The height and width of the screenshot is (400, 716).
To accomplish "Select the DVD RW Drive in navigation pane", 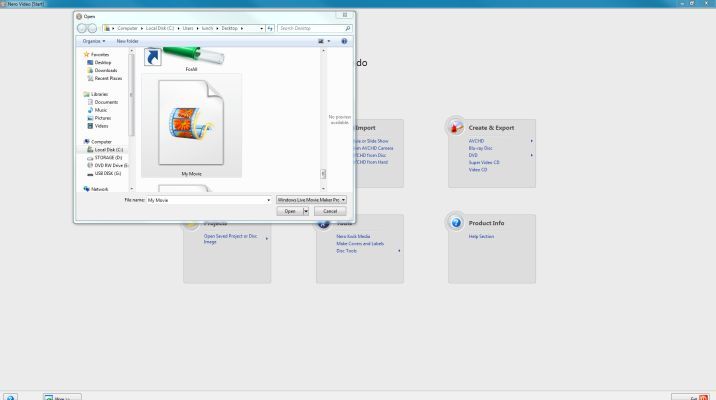I will (x=108, y=165).
